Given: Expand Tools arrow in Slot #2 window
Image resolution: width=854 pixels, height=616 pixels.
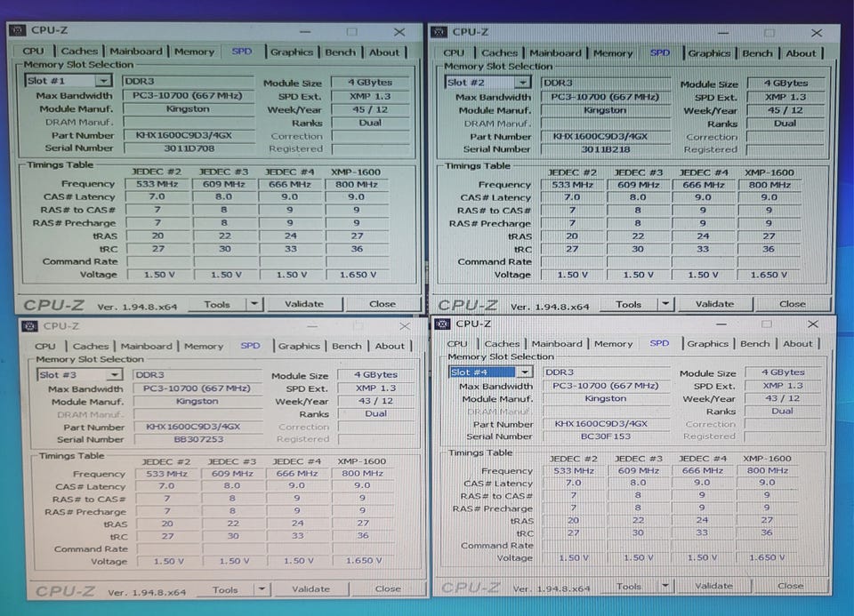Looking at the screenshot, I should pyautogui.click(x=665, y=304).
